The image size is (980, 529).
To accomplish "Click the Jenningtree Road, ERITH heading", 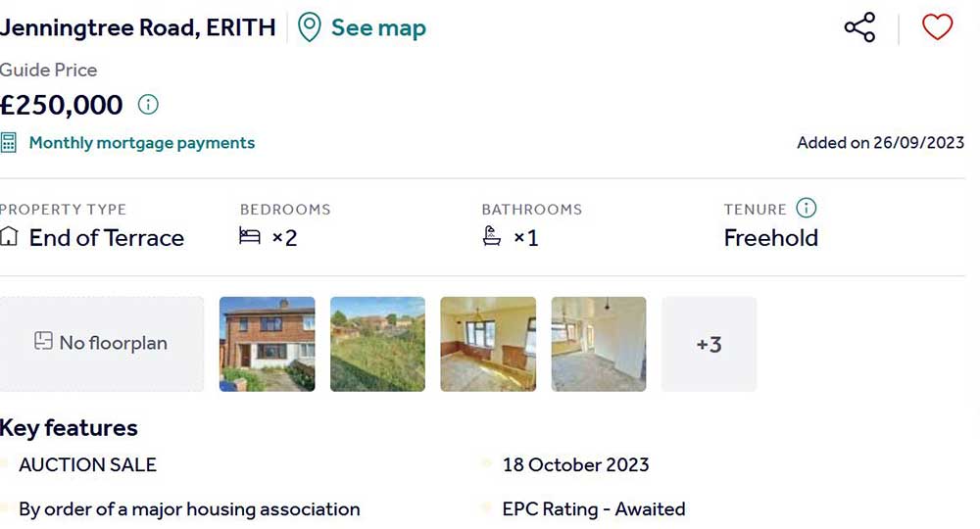I will coord(138,27).
